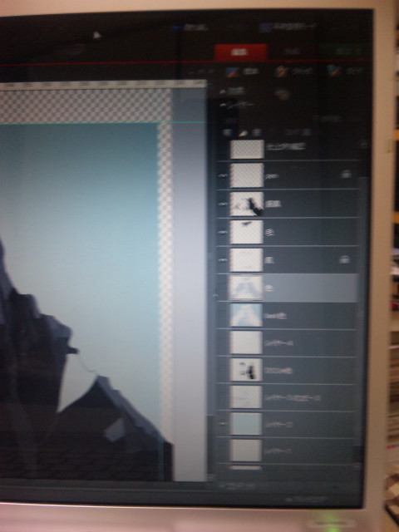Screen dimensions: 399x532
Task: Hide the layer with black brush-stroke thumbnail
Action: [223, 204]
